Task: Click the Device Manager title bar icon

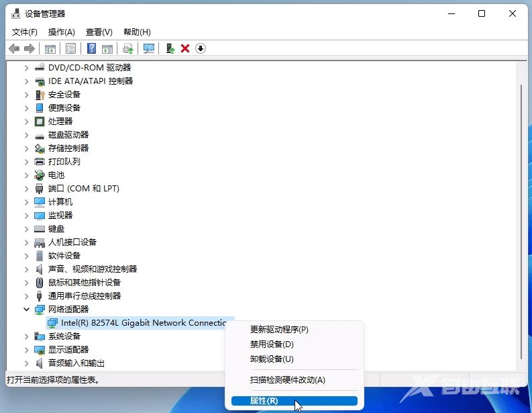Action: click(15, 13)
